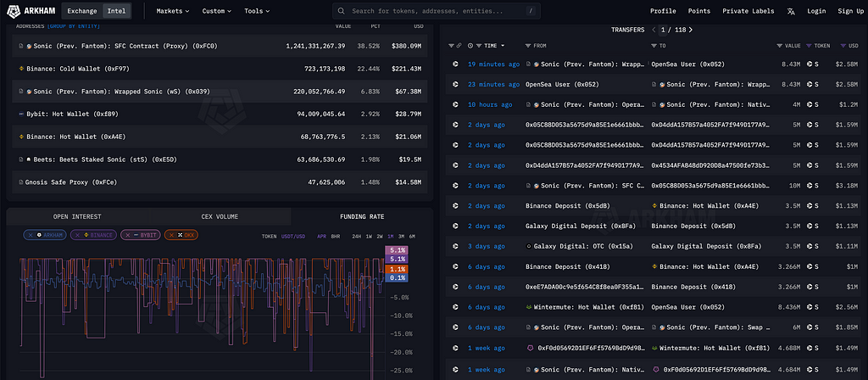Set chart range to 1W
868x380 pixels.
(369, 237)
